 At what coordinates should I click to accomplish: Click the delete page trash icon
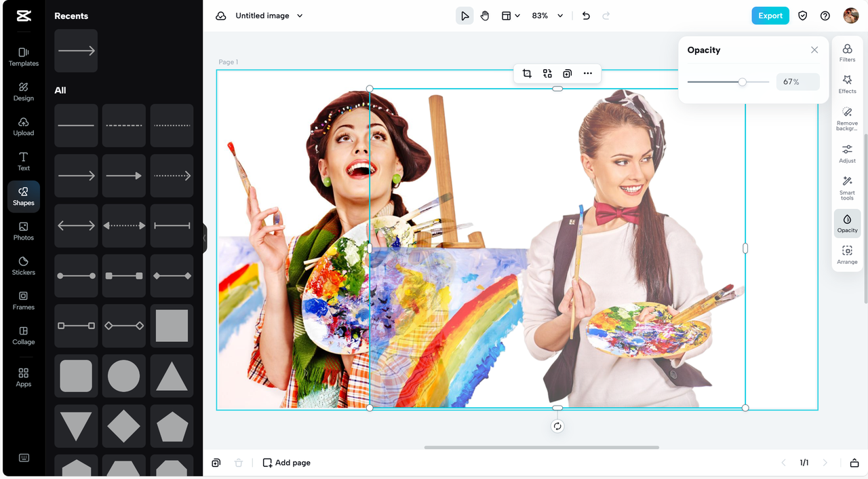tap(239, 463)
